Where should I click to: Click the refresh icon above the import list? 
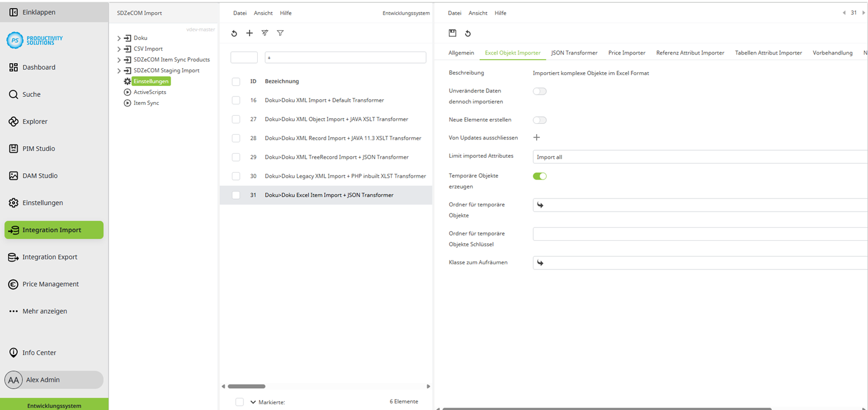click(234, 33)
